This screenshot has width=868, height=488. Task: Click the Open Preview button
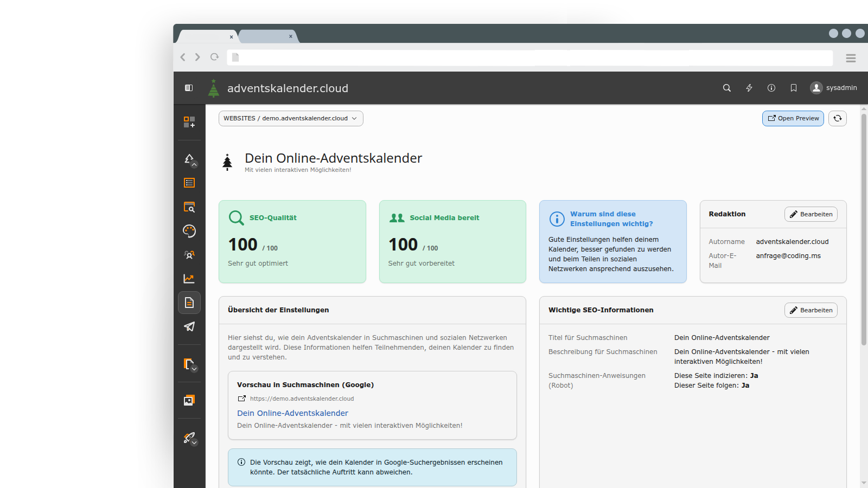[x=793, y=118]
